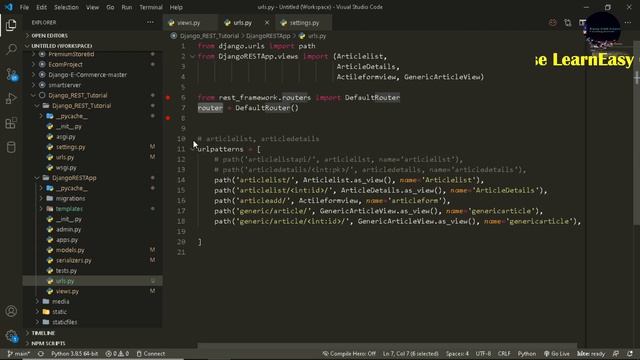This screenshot has width=640, height=360.
Task: Fold the import block at line 2
Action: click(193, 56)
